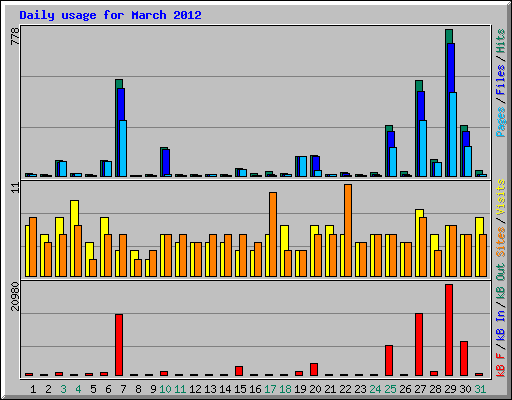Click day number 1 on the x-axis
This screenshot has width=512, height=400.
point(33,389)
